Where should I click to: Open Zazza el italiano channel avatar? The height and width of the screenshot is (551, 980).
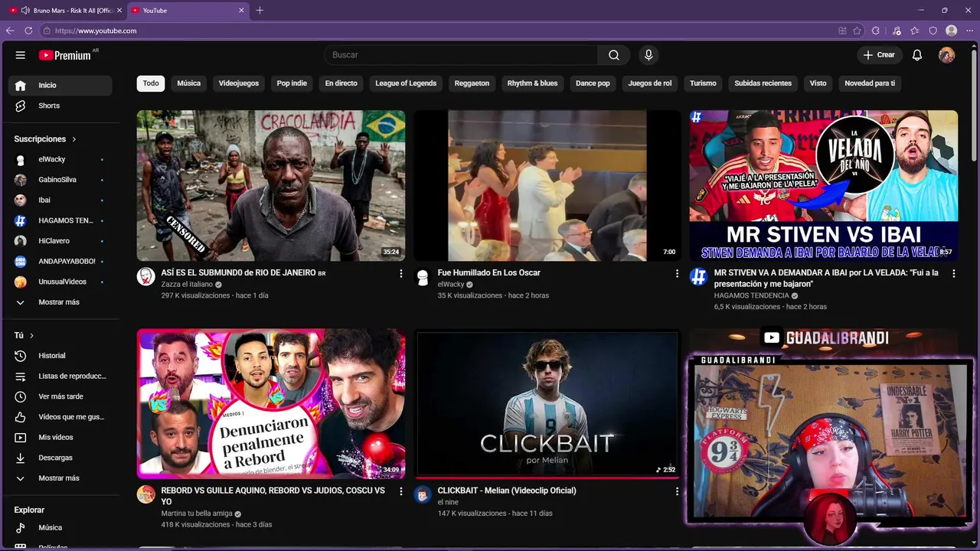pos(145,276)
